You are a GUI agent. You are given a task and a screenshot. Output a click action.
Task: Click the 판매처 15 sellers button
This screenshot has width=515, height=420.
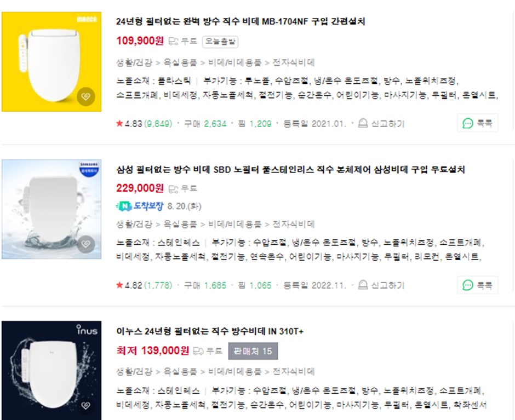pos(253,351)
